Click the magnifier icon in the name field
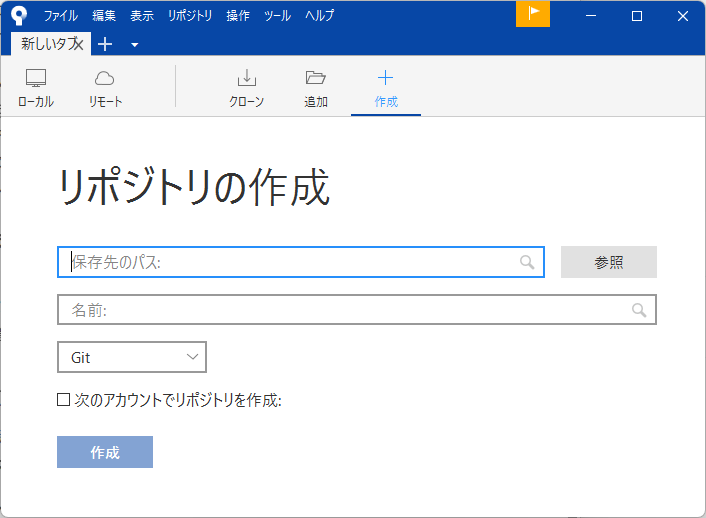The height and width of the screenshot is (518, 706). (639, 310)
